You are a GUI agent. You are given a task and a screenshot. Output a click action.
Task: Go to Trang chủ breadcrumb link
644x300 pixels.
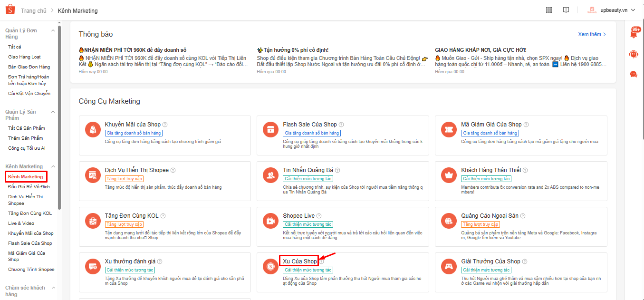(x=33, y=10)
